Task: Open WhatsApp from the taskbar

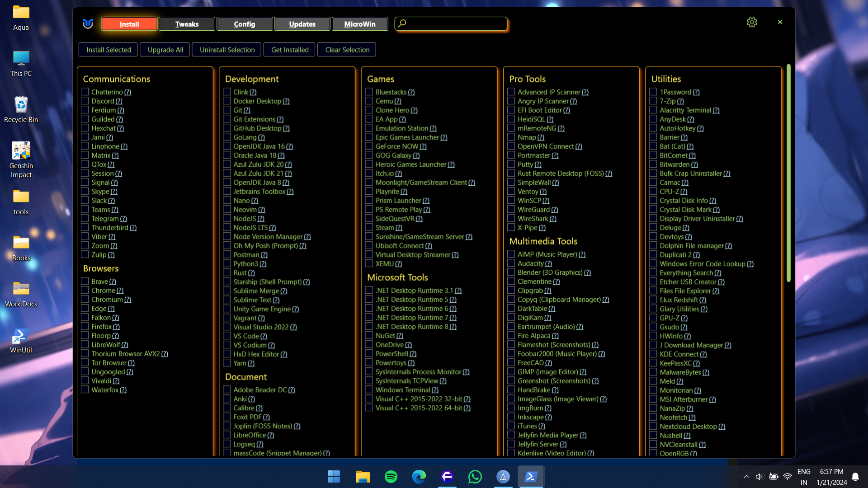Action: pos(475,477)
